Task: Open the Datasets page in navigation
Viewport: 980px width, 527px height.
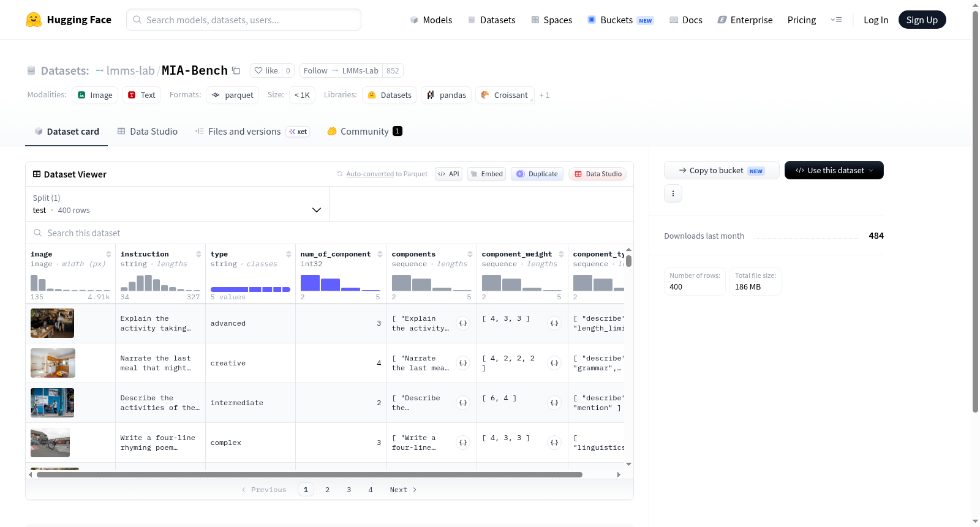Action: tap(491, 20)
